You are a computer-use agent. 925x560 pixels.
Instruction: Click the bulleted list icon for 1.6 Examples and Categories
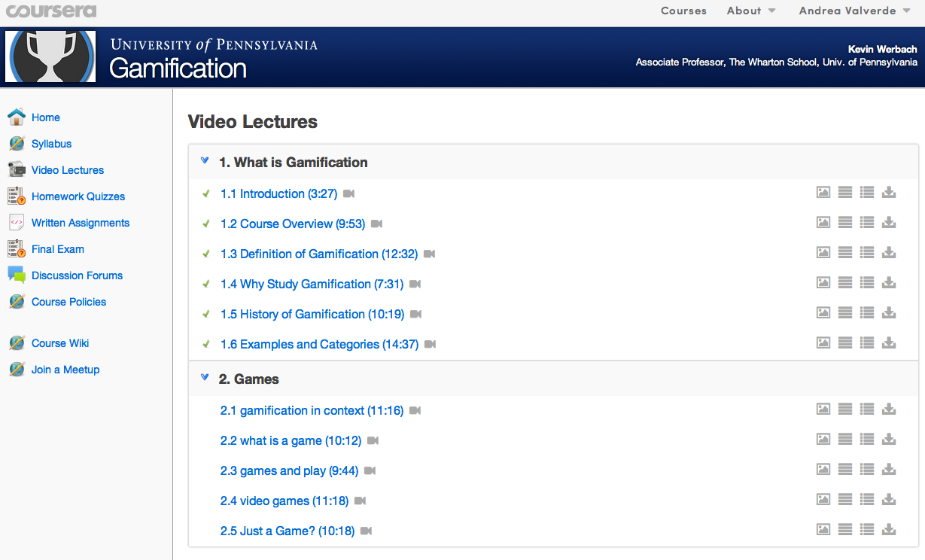[867, 343]
